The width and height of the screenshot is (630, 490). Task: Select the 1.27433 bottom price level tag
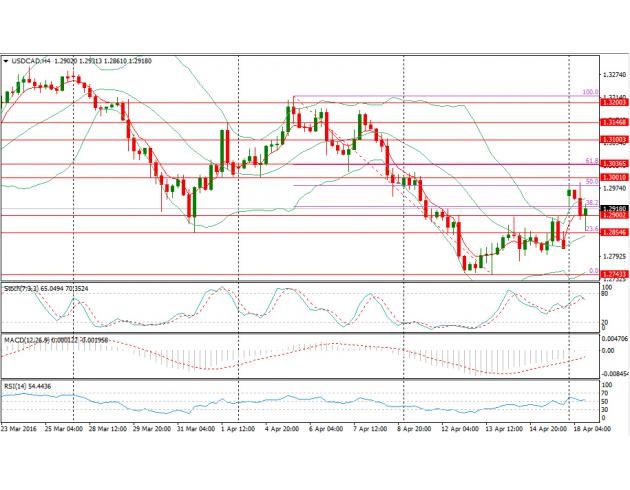point(614,273)
